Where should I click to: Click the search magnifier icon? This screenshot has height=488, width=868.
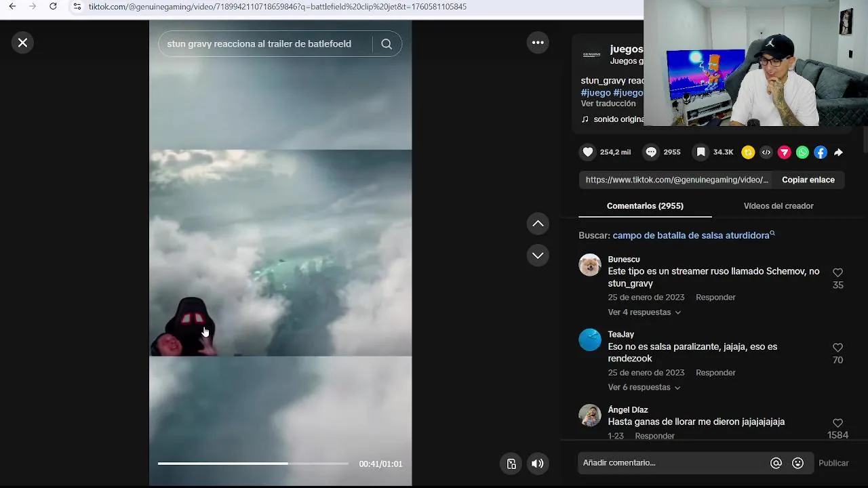pos(387,44)
